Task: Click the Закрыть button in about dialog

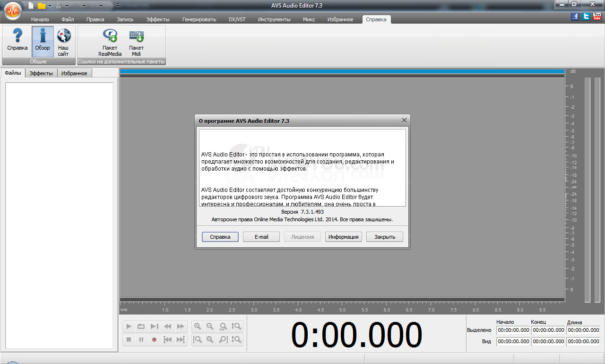Action: click(x=385, y=237)
